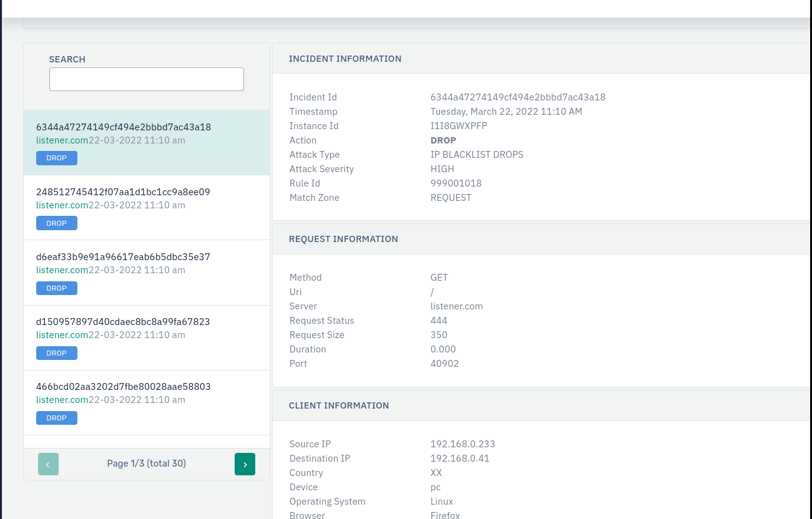The width and height of the screenshot is (812, 519).
Task: Click Method value GET
Action: [439, 278]
